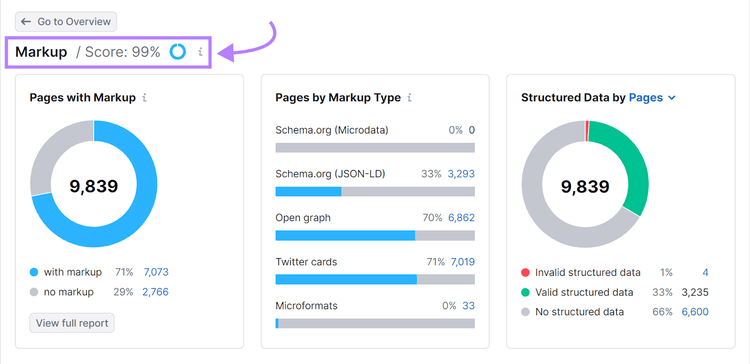
Task: Click the 'Score: 99%' text
Action: (x=122, y=52)
